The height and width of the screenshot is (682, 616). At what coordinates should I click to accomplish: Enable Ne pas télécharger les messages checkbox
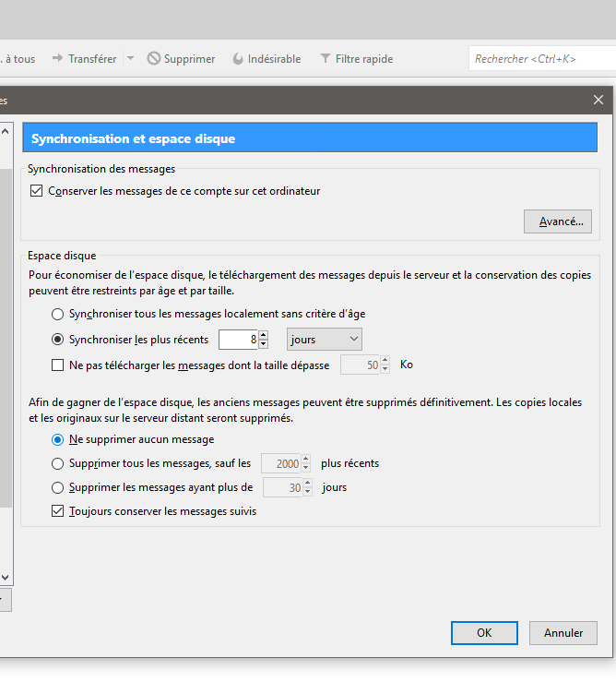57,365
